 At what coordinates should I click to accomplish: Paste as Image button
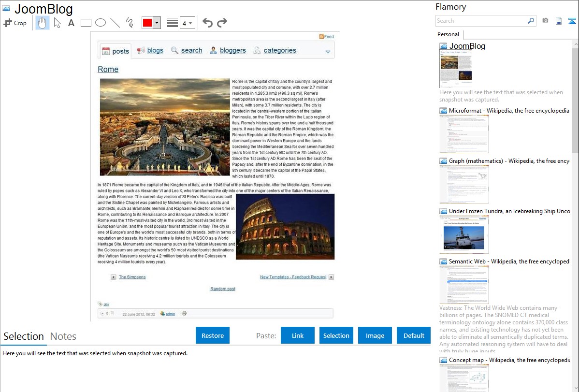pyautogui.click(x=375, y=335)
